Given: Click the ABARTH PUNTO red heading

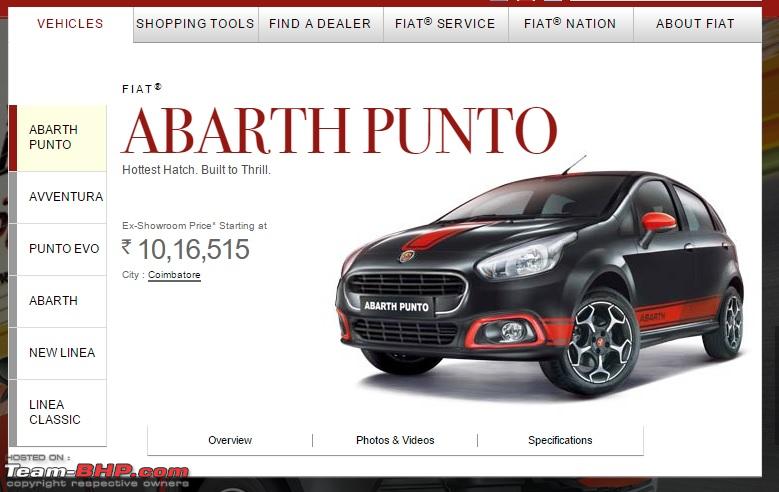Looking at the screenshot, I should 340,131.
